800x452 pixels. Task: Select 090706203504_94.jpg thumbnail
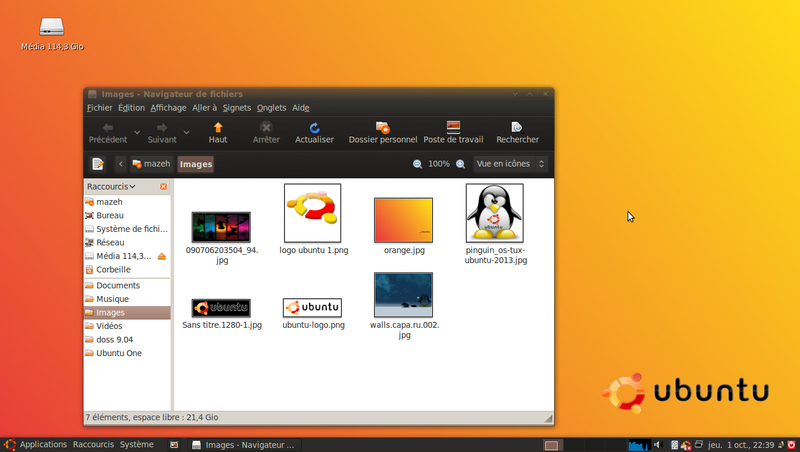click(x=221, y=227)
